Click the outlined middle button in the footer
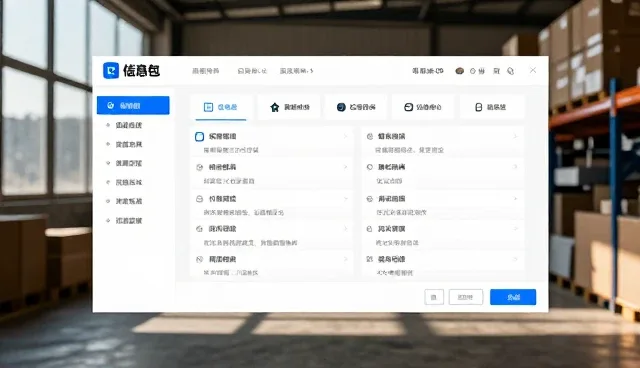This screenshot has width=640, height=368. coord(466,297)
